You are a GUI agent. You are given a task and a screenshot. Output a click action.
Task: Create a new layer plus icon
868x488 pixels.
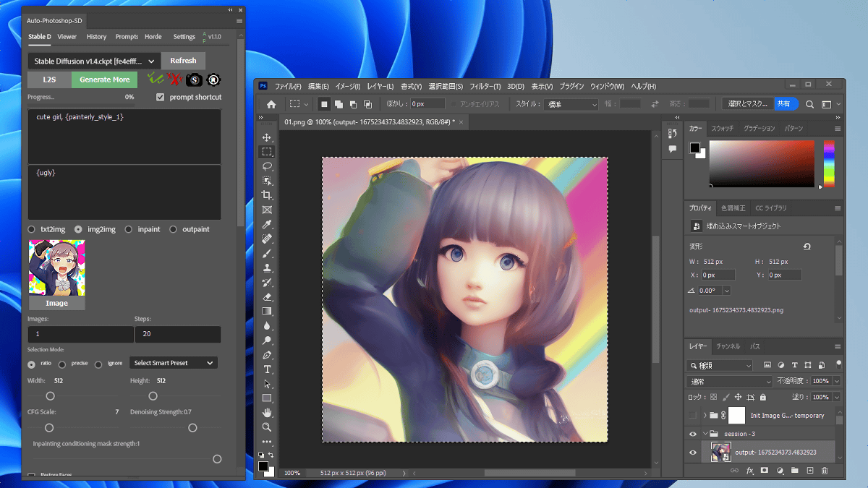point(810,471)
